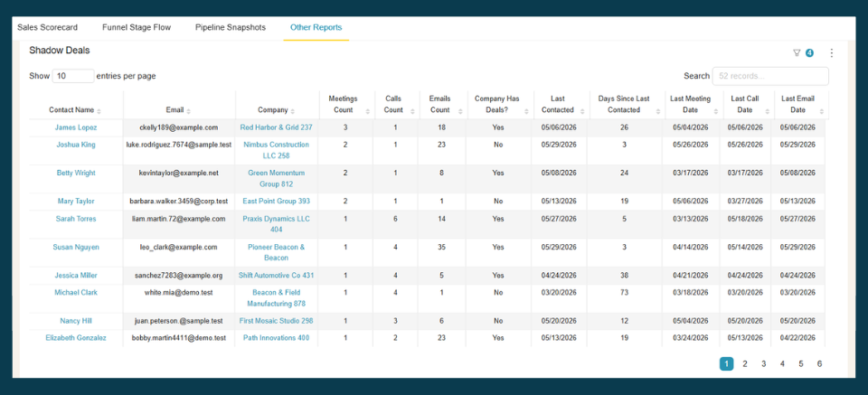Open contact Michael Clark
The height and width of the screenshot is (395, 868).
[76, 293]
